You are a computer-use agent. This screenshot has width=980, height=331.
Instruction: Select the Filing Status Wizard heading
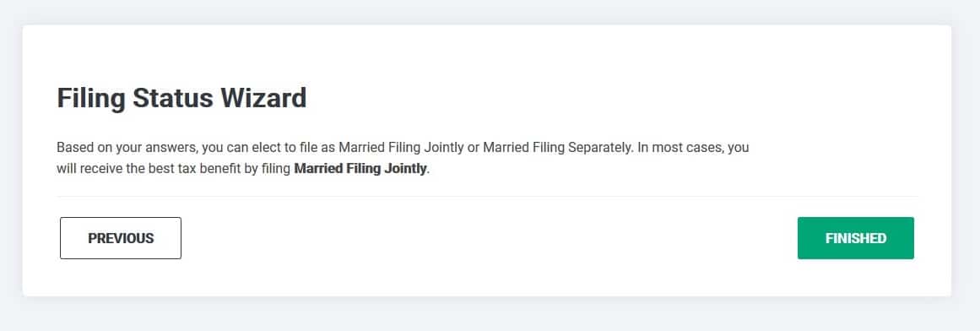tap(181, 98)
